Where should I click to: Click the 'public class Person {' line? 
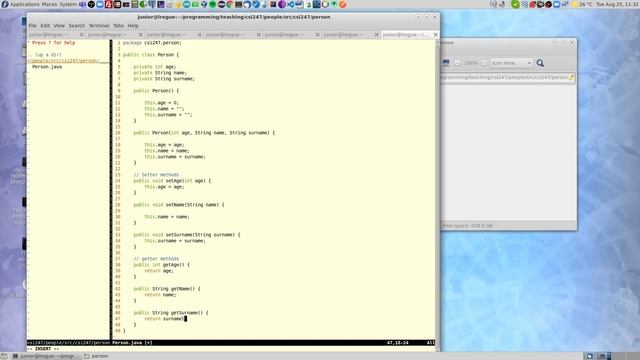click(x=151, y=54)
